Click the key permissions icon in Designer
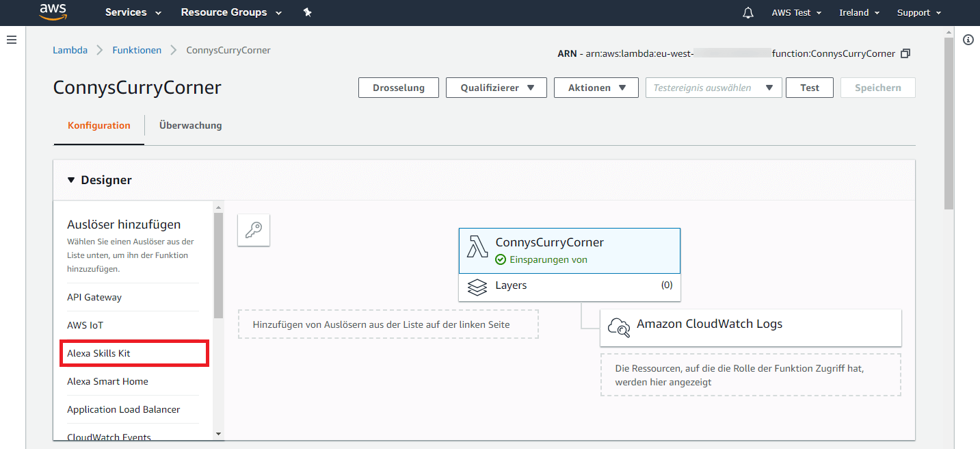The height and width of the screenshot is (449, 980). tap(254, 230)
